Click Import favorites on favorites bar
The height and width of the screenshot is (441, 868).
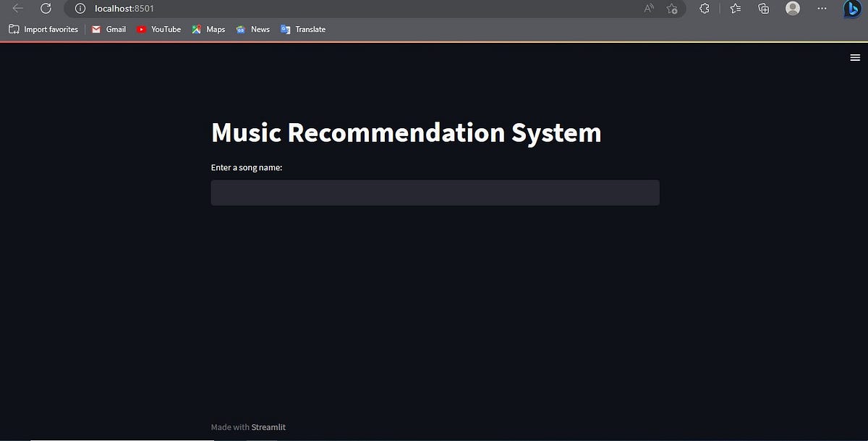point(43,29)
